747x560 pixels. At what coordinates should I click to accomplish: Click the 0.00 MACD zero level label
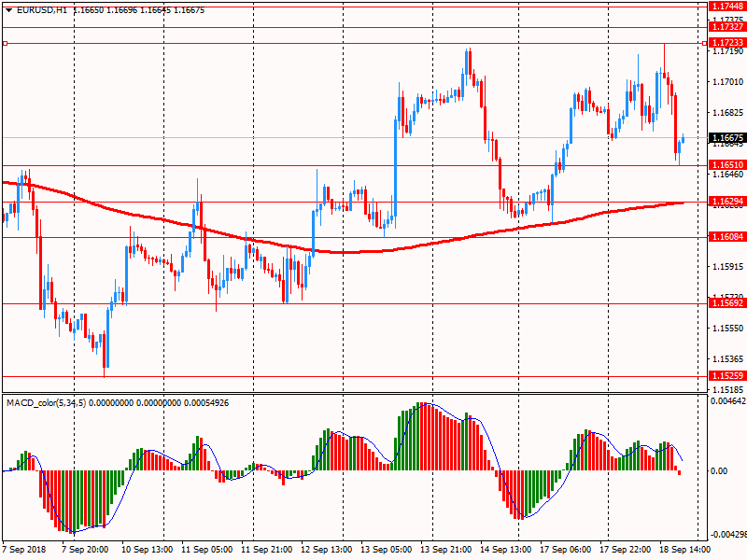click(x=719, y=471)
